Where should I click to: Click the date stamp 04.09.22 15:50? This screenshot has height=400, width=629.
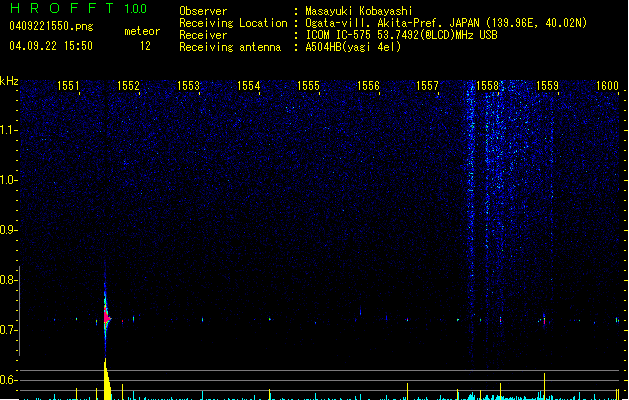(51, 46)
